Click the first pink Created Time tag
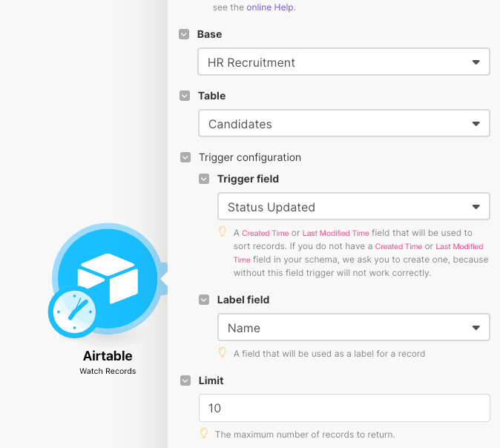 (266, 233)
